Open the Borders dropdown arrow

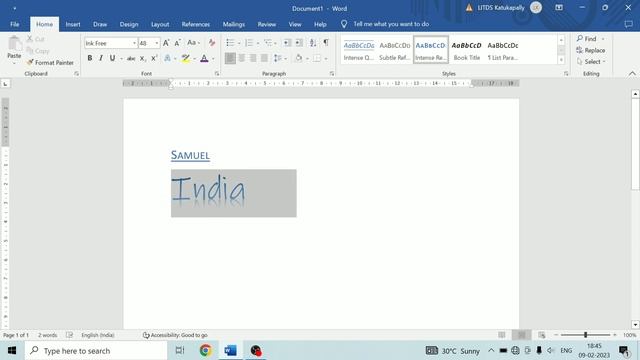pos(326,59)
